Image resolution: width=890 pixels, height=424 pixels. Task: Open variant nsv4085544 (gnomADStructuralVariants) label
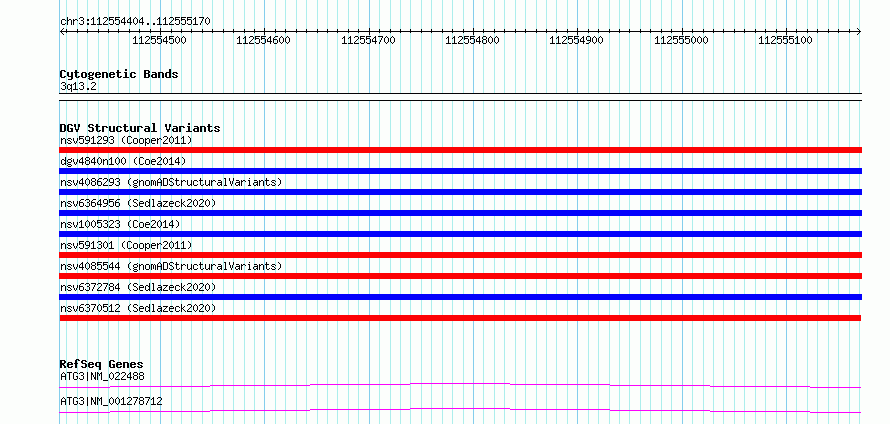(171, 266)
